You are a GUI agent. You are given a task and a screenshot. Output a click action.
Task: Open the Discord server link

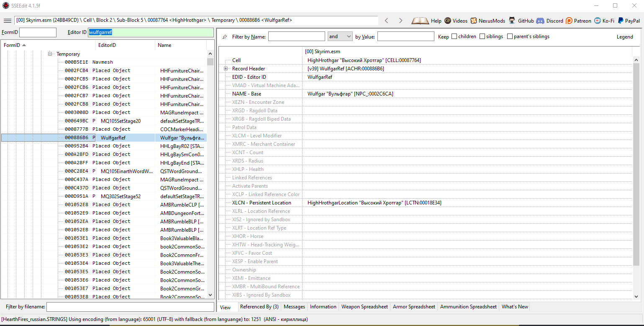550,21
